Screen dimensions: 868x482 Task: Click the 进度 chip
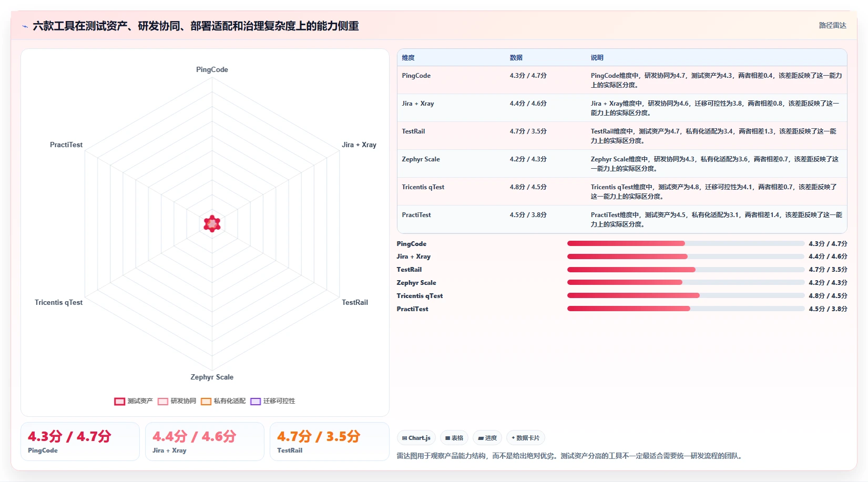click(x=487, y=438)
